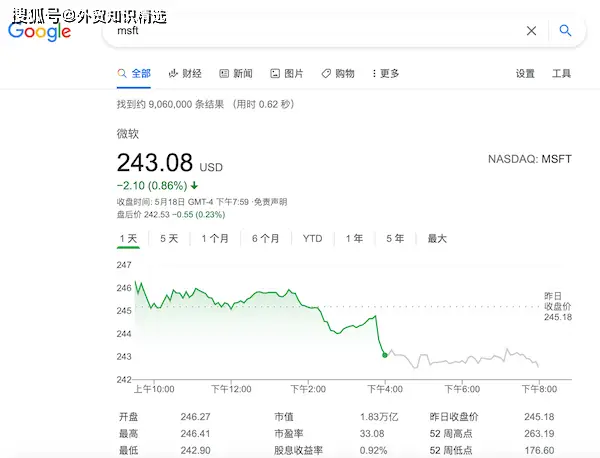This screenshot has width=600, height=458.
Task: Open the 财经 finance tab
Action: (x=185, y=73)
